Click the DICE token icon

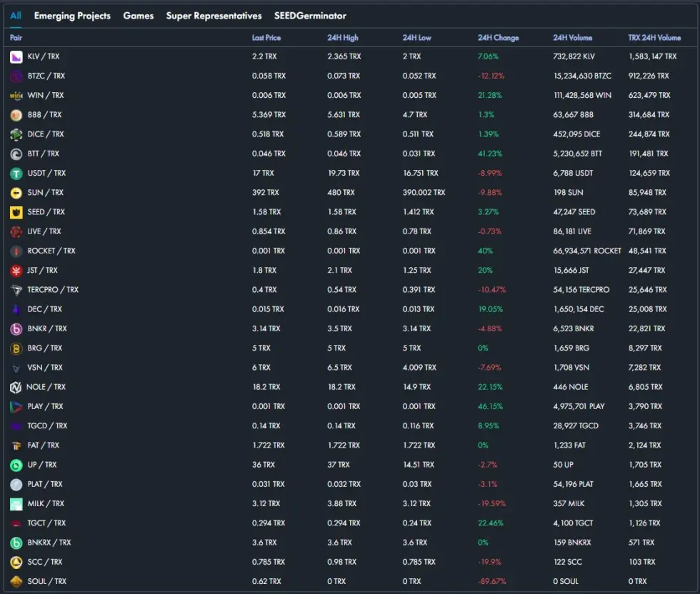point(16,134)
